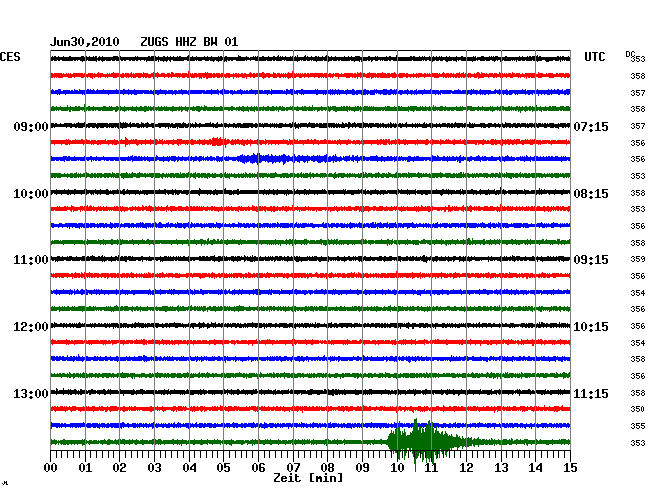650x494 pixels.
Task: Click the "11:00" local time label
Action: pyautogui.click(x=31, y=260)
